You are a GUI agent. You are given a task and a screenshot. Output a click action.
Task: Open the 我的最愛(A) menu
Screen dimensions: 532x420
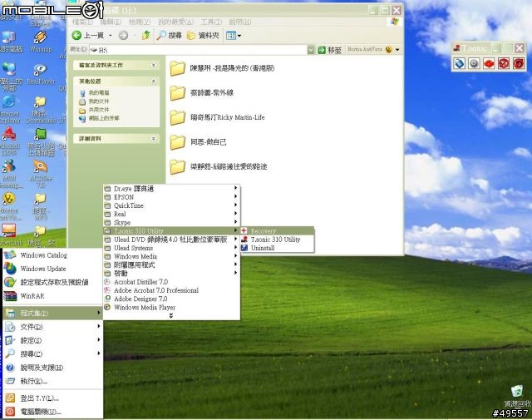(175, 22)
